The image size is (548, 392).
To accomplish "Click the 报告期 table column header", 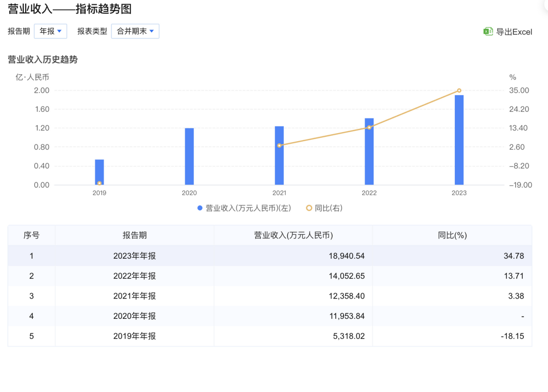I will [134, 235].
